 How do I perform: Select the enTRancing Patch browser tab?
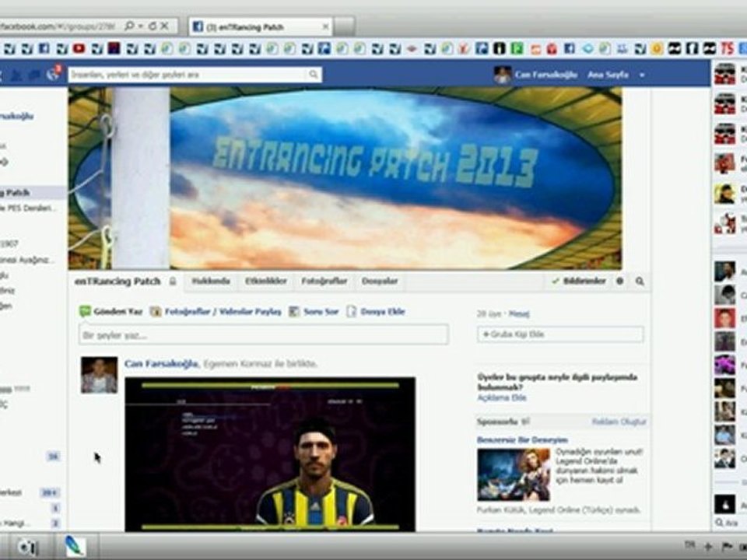(x=261, y=27)
